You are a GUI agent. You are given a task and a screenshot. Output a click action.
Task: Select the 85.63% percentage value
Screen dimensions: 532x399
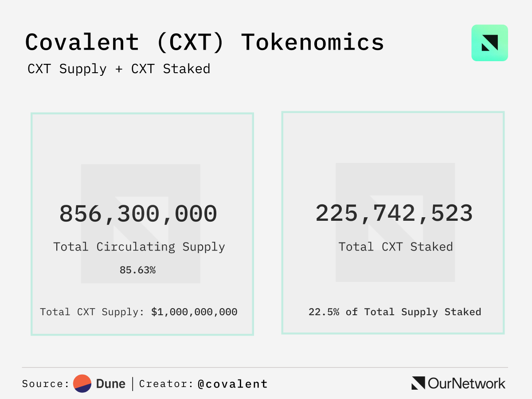click(137, 270)
